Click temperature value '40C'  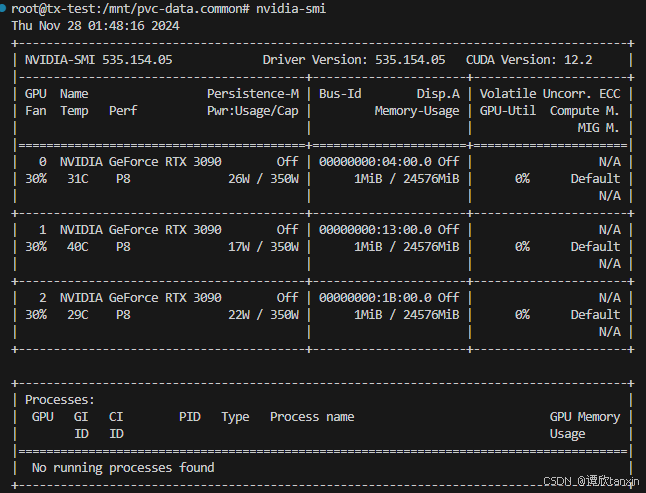(78, 247)
